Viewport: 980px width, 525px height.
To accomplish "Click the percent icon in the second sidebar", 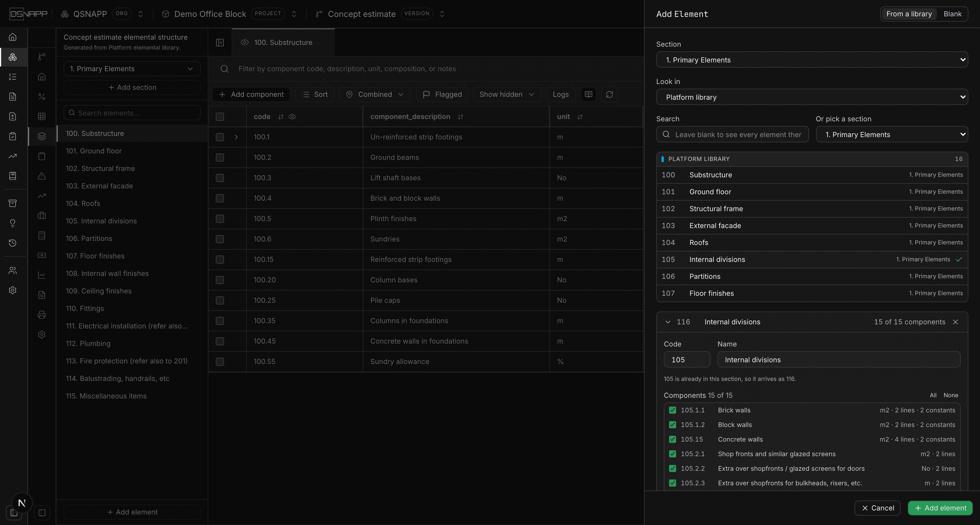I will pyautogui.click(x=42, y=97).
